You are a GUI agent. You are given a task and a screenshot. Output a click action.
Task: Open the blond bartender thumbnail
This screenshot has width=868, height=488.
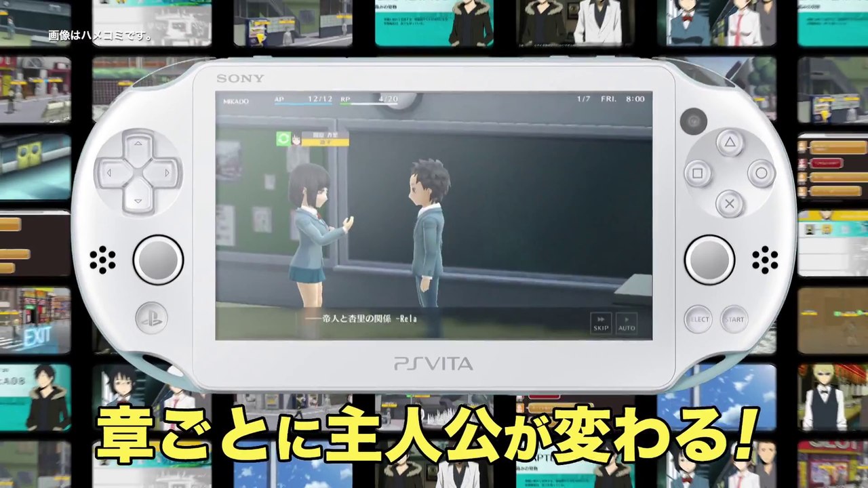pos(833,397)
